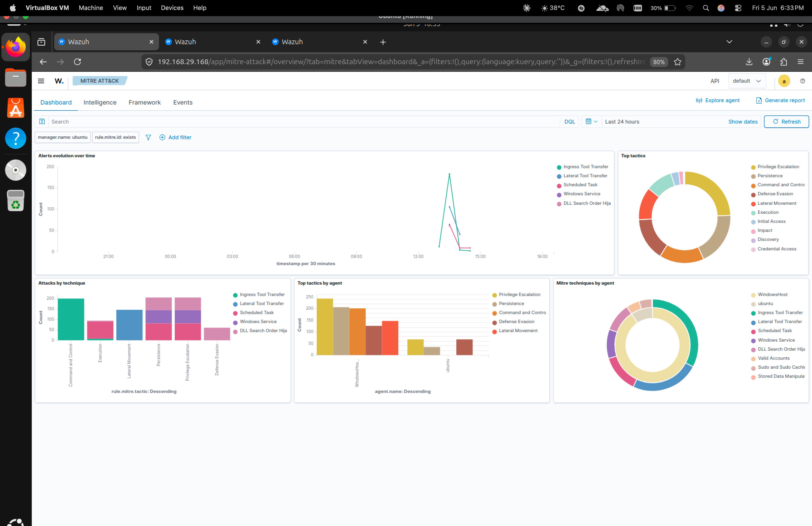Viewport: 812px width, 526px height.
Task: Open the Wazuh hamburger navigation menu
Action: coord(41,81)
